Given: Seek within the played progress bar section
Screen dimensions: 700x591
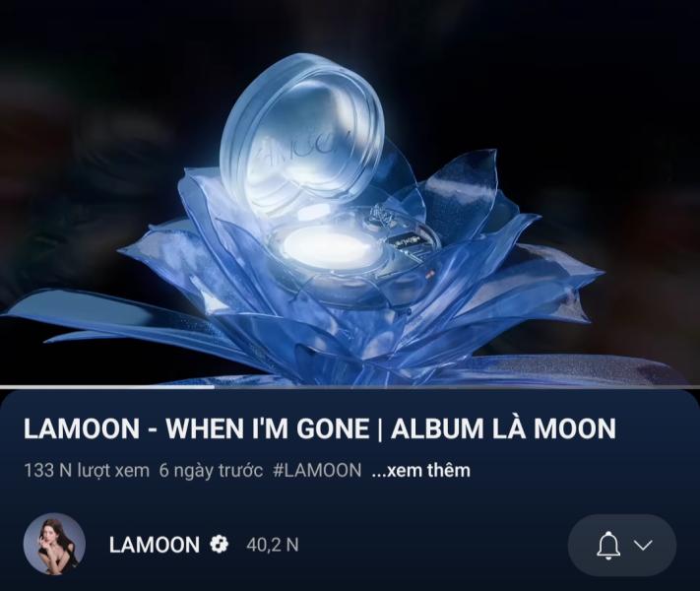Looking at the screenshot, I should [x=107, y=387].
